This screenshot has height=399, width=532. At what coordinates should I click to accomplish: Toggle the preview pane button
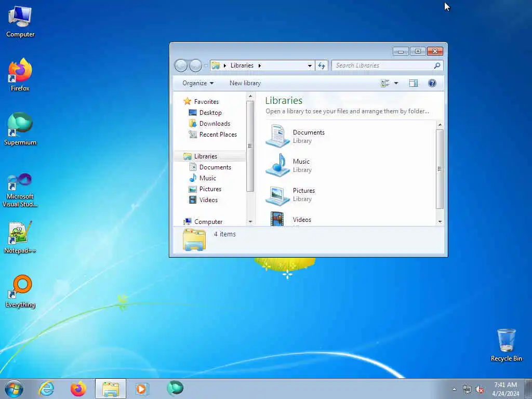pos(413,83)
